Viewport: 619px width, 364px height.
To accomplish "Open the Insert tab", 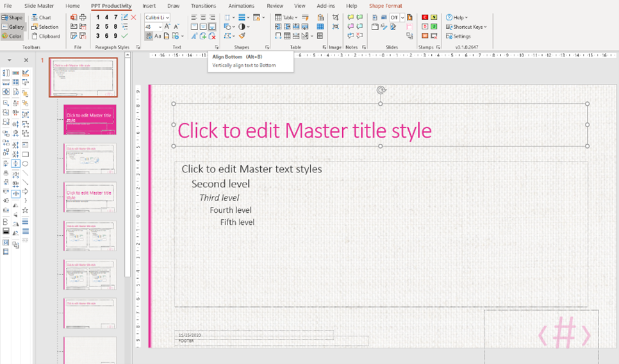I will click(x=149, y=6).
